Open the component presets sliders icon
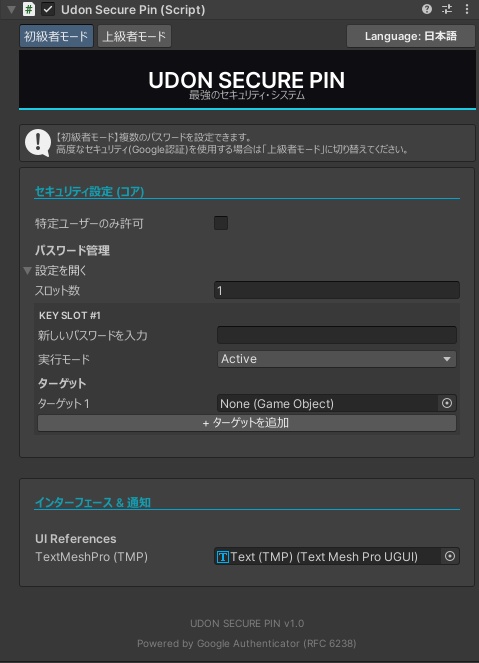Screen dimensions: 479x663 tap(447, 9)
